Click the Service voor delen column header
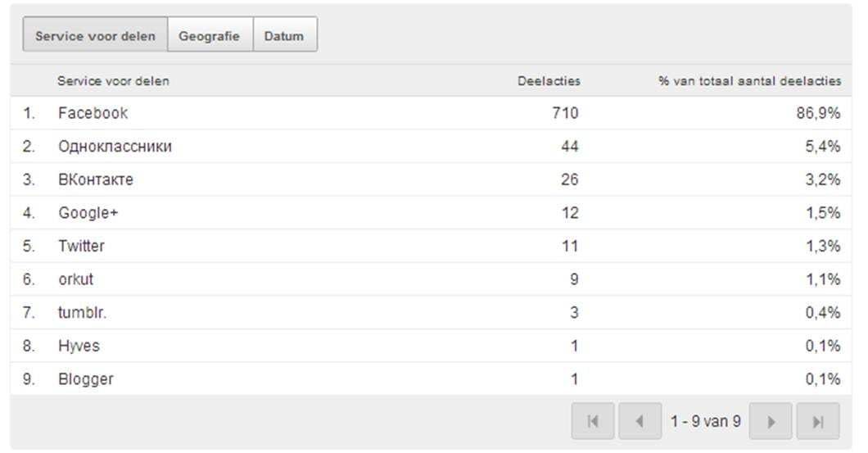Image resolution: width=868 pixels, height=453 pixels. [x=113, y=81]
